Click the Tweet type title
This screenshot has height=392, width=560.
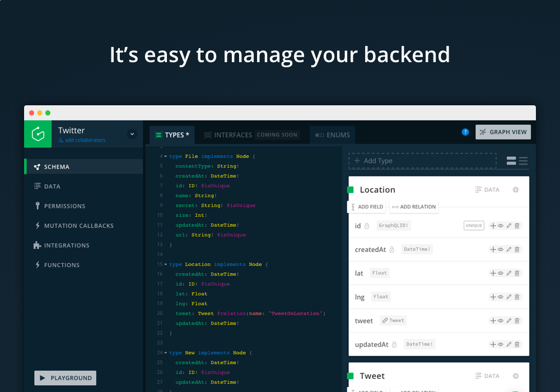point(372,376)
